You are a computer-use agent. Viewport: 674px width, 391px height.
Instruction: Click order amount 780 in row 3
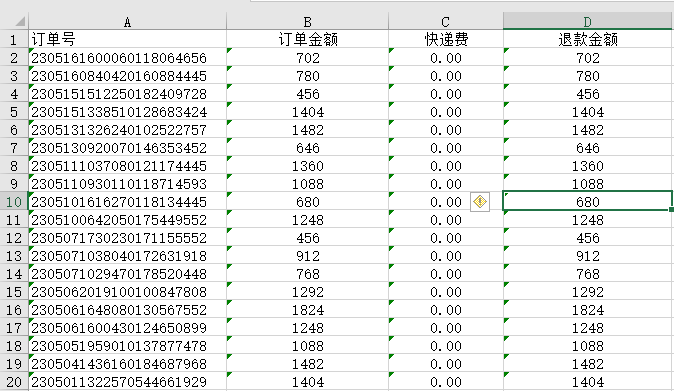click(307, 75)
